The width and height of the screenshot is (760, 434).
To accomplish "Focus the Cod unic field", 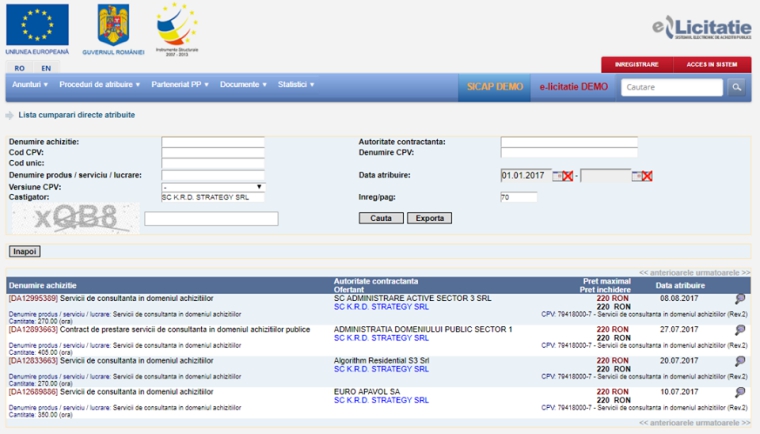I will [x=213, y=163].
